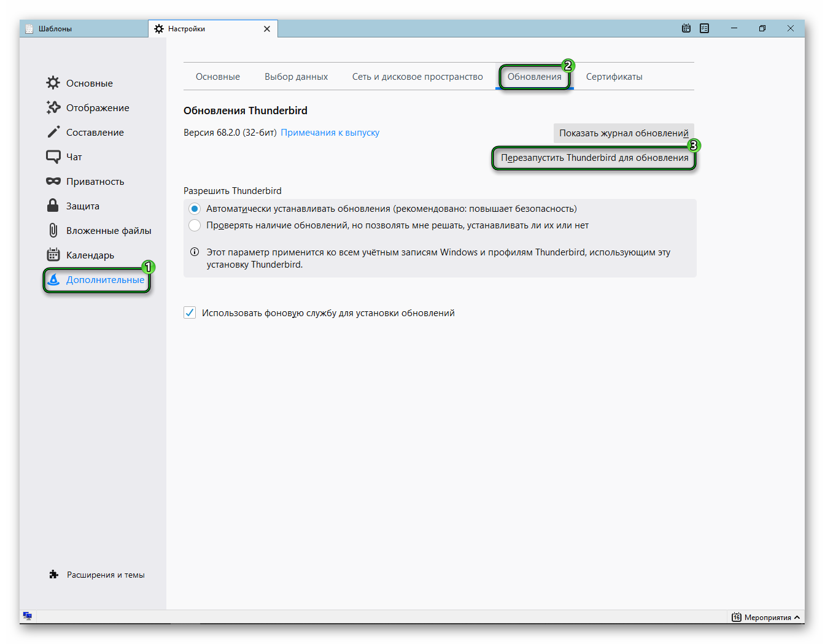The image size is (825, 644).
Task: Select the Обновления sub-tab
Action: (x=535, y=77)
